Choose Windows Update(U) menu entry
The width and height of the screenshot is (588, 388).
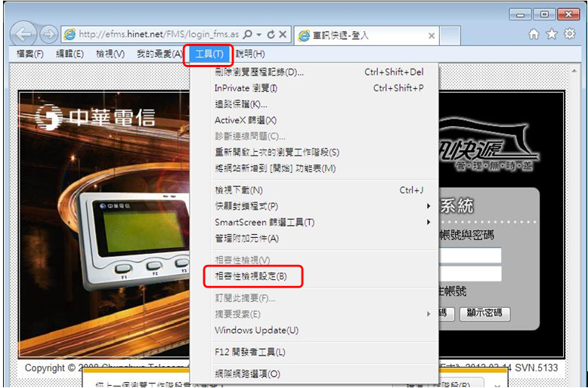pos(314,331)
